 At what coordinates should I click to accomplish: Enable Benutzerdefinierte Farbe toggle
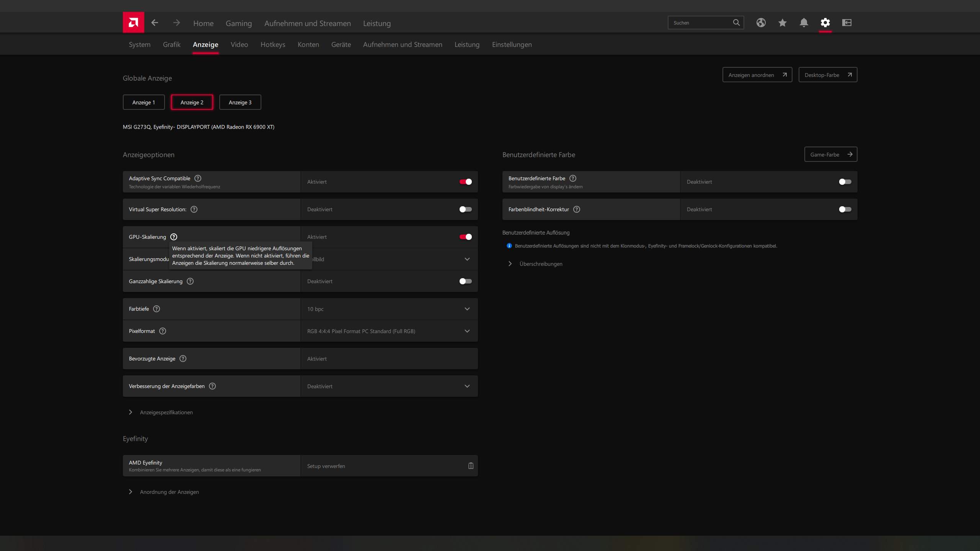click(x=845, y=182)
